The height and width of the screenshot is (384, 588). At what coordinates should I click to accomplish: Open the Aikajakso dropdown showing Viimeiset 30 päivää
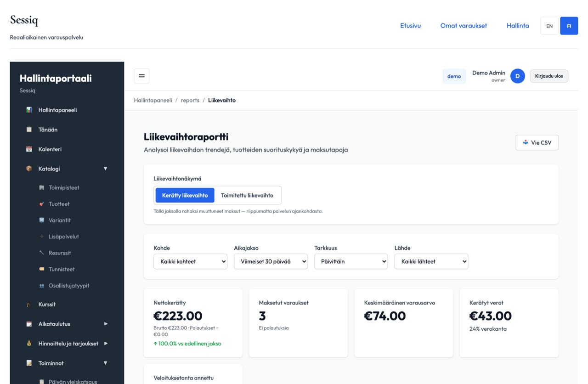click(x=271, y=261)
